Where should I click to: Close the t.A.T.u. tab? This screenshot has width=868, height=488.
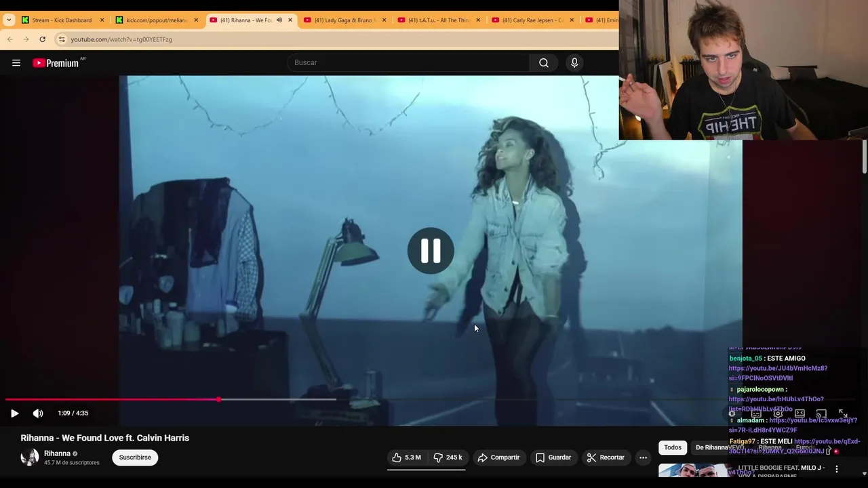click(x=478, y=20)
